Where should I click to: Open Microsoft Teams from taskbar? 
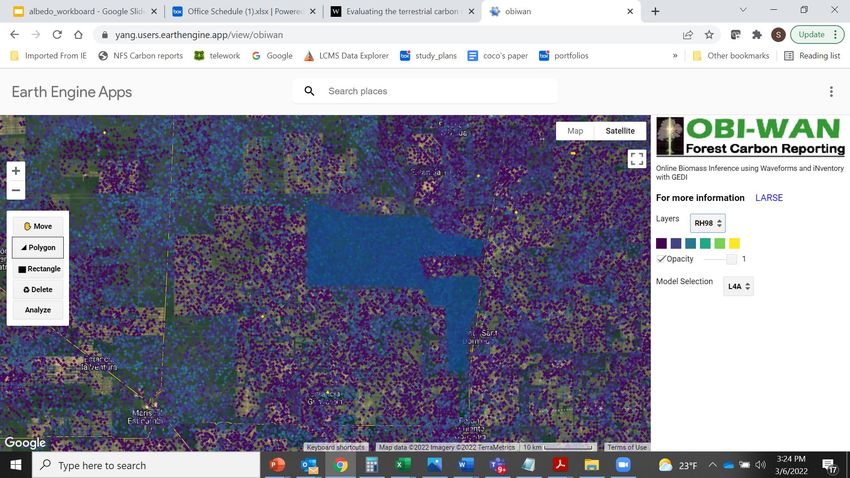coord(497,465)
